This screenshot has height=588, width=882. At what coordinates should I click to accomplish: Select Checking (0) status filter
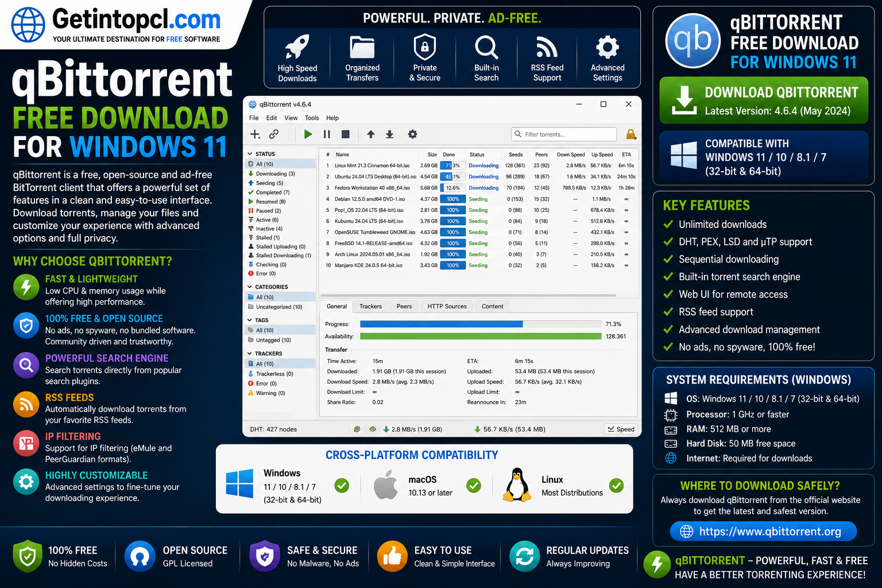[x=280, y=265]
